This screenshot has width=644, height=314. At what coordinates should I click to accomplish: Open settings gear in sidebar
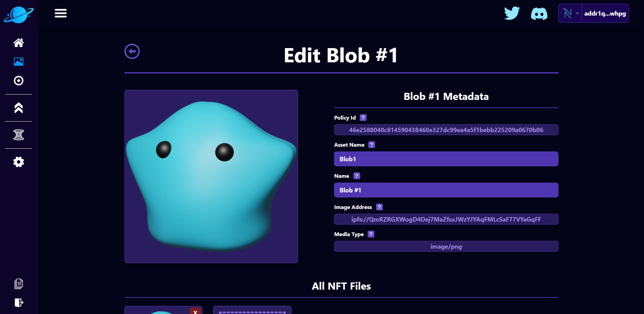click(19, 162)
